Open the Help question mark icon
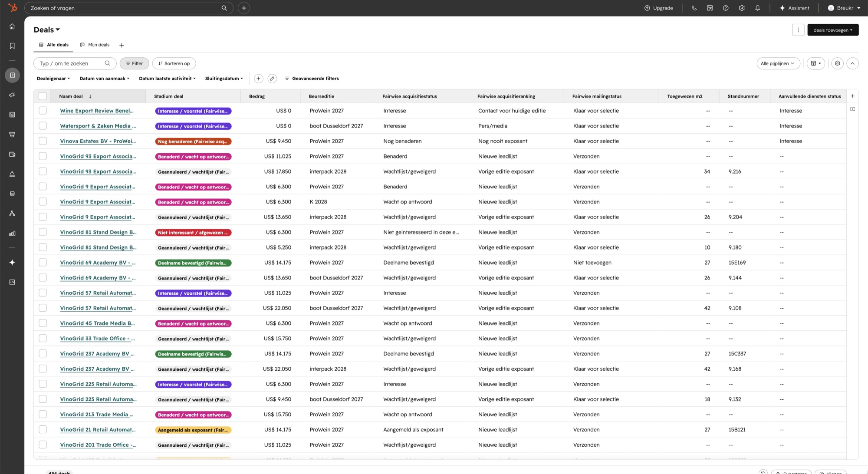 pyautogui.click(x=726, y=8)
